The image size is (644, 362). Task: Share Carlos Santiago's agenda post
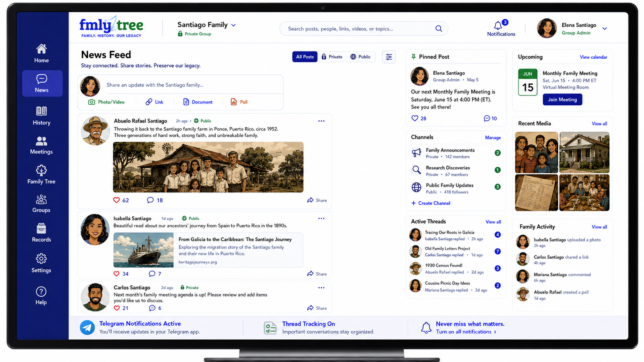pos(317,308)
